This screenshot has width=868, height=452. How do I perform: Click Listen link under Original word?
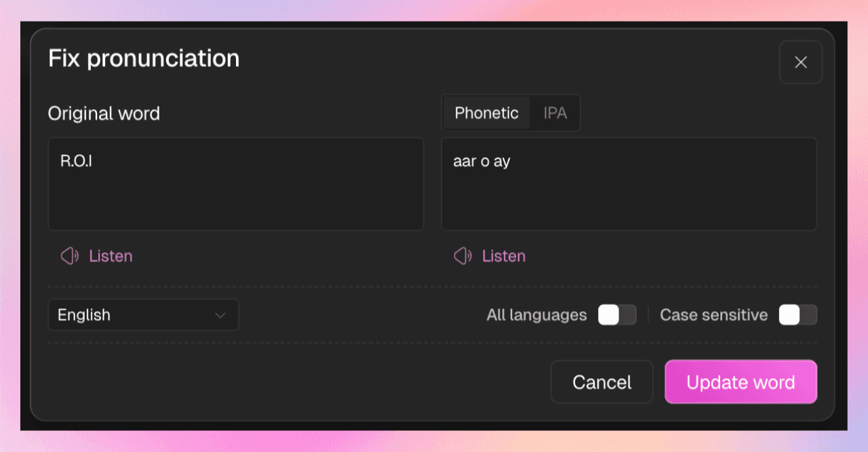click(111, 256)
